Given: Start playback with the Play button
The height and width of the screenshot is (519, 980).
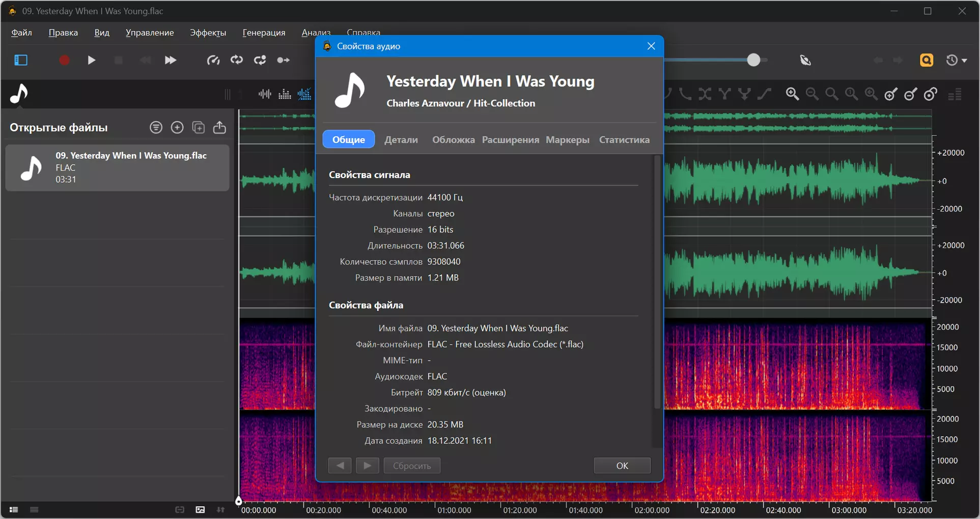Looking at the screenshot, I should (91, 60).
